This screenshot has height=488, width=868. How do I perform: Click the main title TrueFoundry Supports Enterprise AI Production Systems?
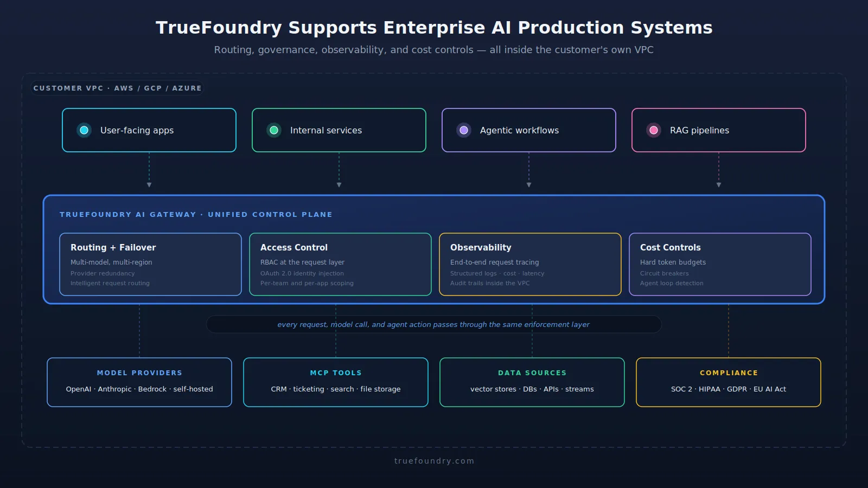click(x=434, y=28)
